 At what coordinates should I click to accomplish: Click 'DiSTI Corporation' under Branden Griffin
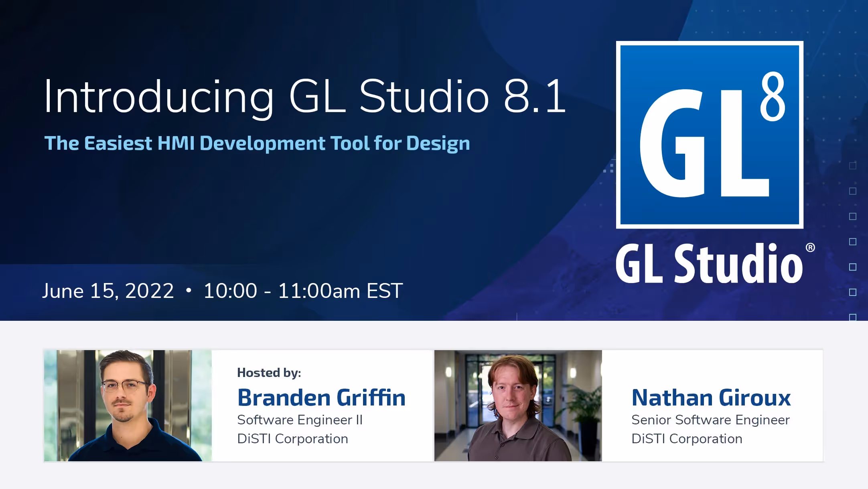293,439
